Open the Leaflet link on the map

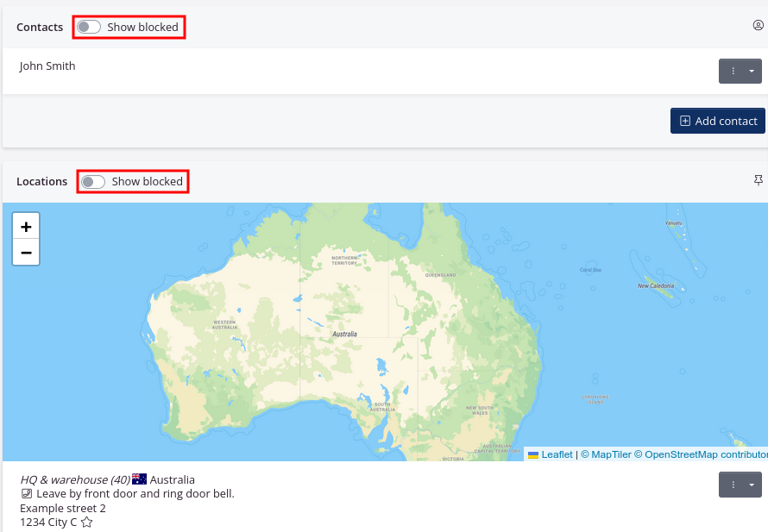point(557,454)
